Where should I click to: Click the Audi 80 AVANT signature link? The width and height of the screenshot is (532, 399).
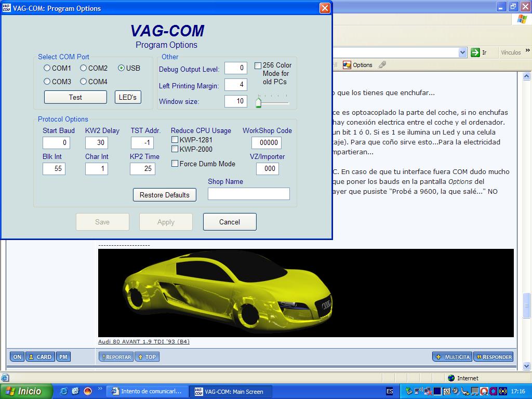(x=144, y=341)
